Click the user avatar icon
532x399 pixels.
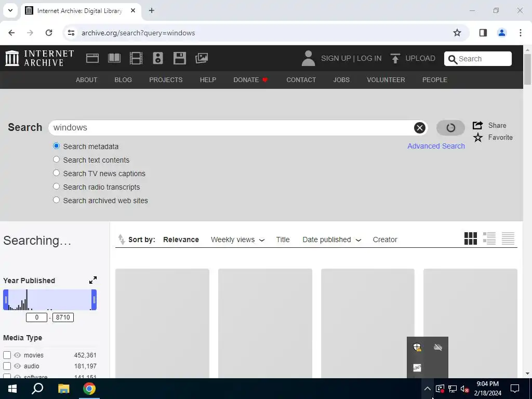point(308,58)
